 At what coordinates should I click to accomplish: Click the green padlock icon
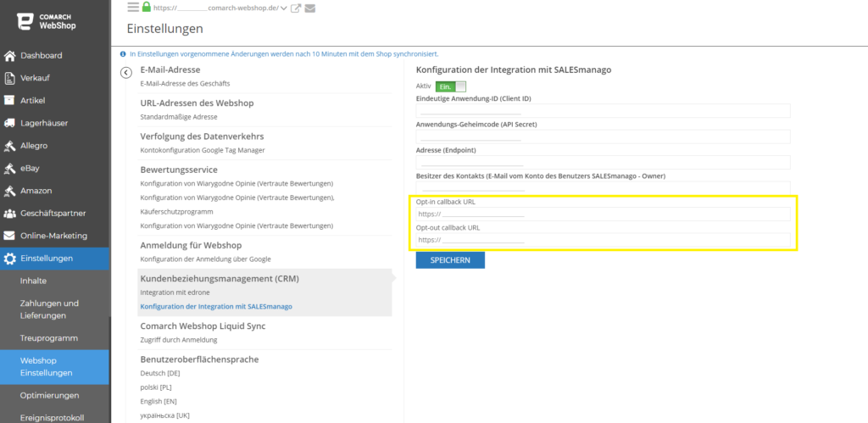[x=146, y=7]
